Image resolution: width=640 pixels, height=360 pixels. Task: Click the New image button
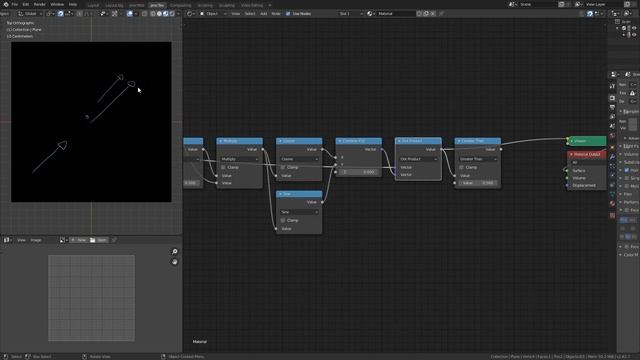pyautogui.click(x=78, y=240)
